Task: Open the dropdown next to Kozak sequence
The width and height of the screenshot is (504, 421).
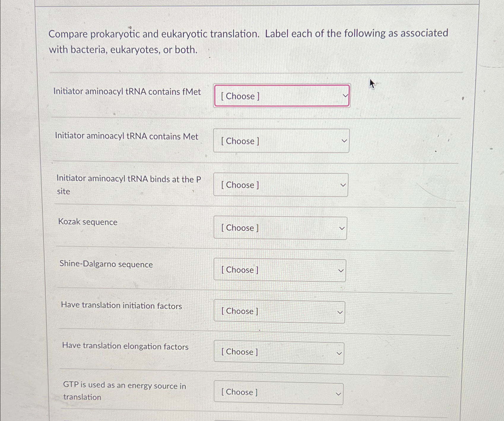Action: [x=280, y=228]
